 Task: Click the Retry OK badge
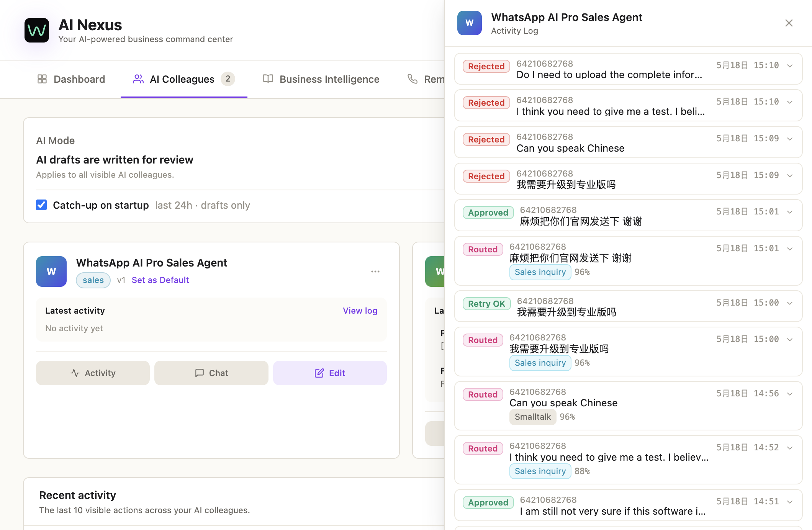click(x=486, y=304)
